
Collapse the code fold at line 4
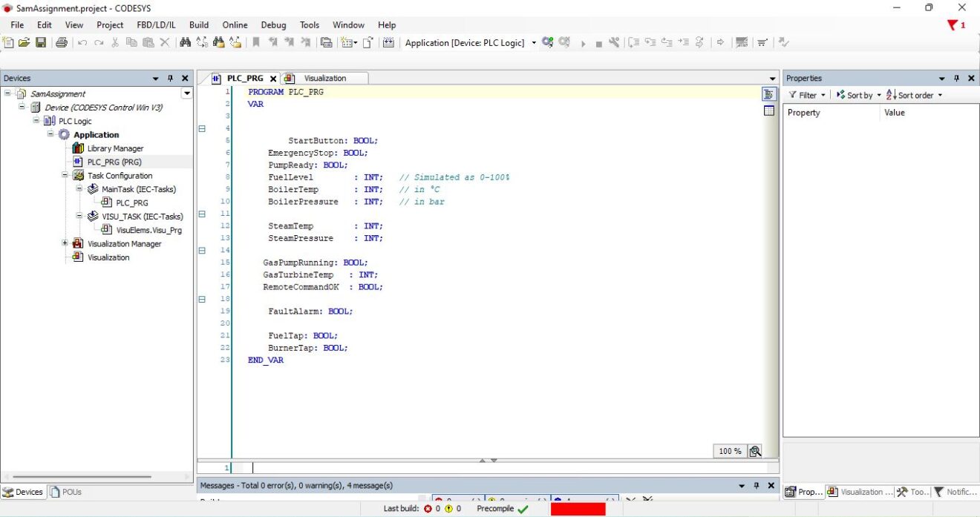(x=202, y=128)
